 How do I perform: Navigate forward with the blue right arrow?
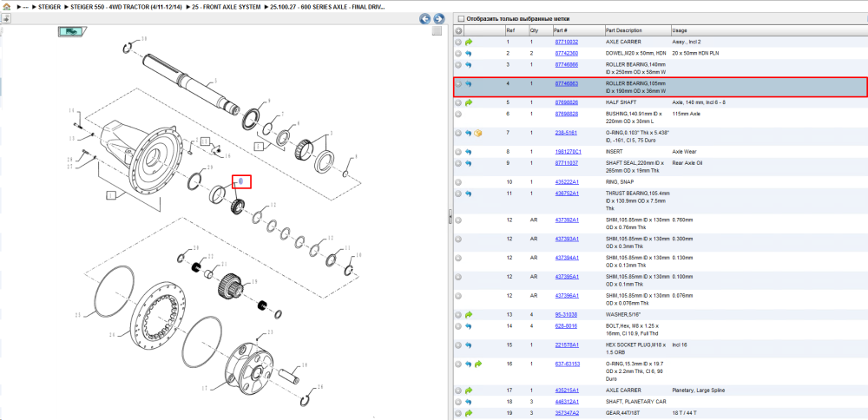pyautogui.click(x=438, y=19)
